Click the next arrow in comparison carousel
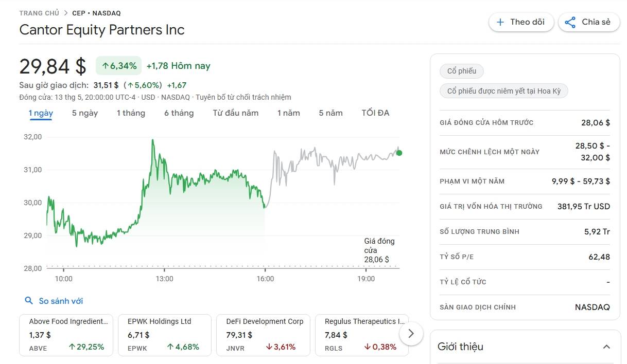Image resolution: width=627 pixels, height=364 pixels. pyautogui.click(x=411, y=334)
